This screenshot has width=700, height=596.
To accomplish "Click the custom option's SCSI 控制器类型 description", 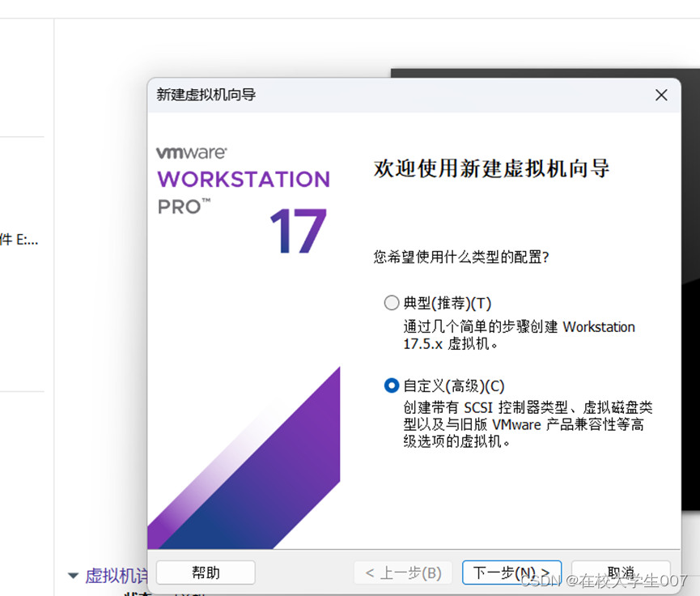I will [x=528, y=424].
